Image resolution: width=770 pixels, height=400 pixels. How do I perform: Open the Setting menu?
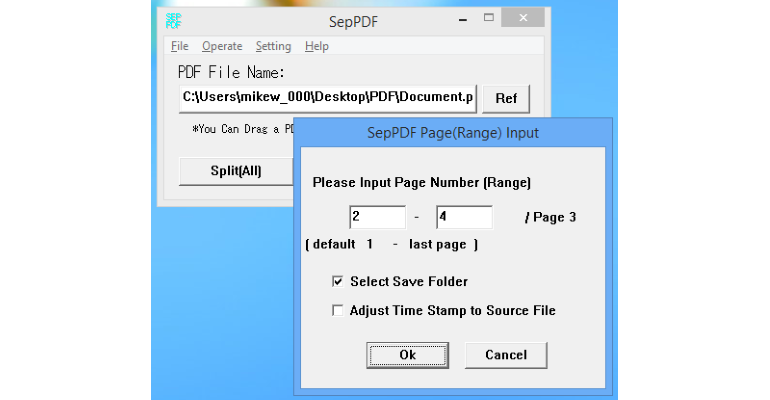click(273, 46)
